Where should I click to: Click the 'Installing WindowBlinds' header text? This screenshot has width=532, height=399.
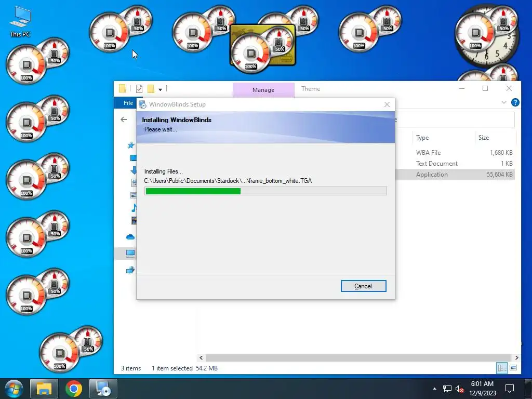click(x=177, y=120)
